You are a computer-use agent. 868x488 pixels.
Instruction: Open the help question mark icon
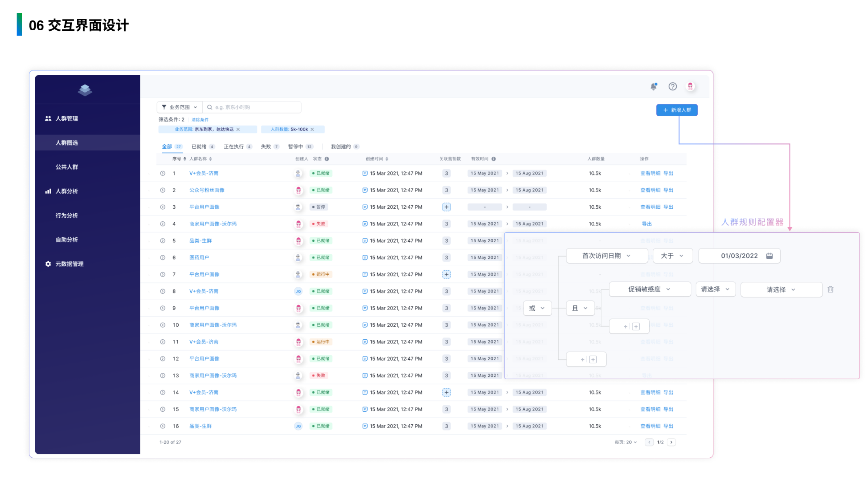tap(673, 86)
